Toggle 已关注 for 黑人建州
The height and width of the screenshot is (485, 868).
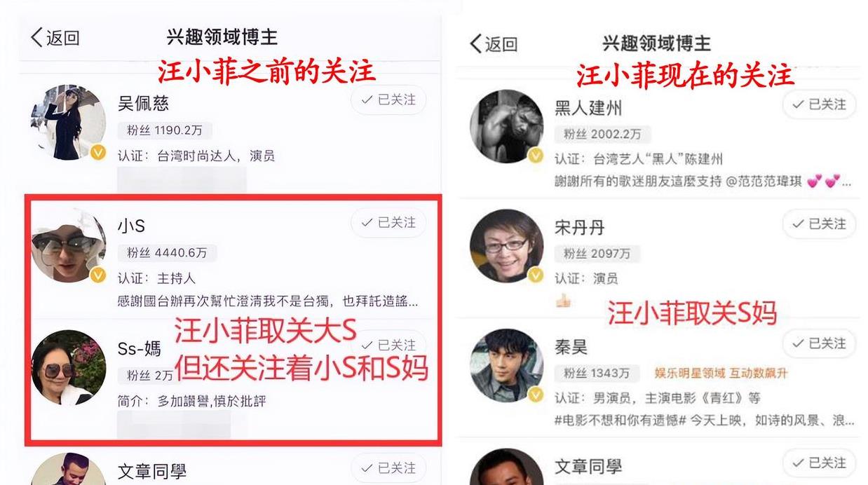tap(820, 104)
